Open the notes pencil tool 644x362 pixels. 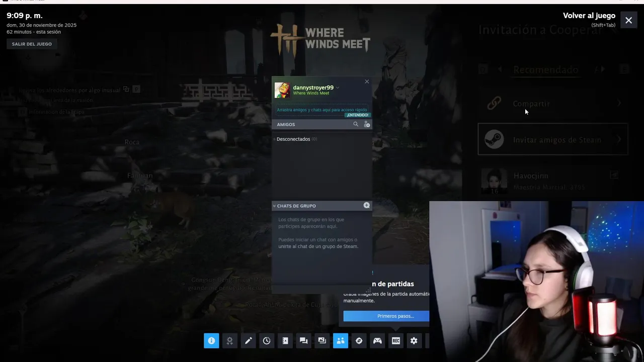pos(248,340)
